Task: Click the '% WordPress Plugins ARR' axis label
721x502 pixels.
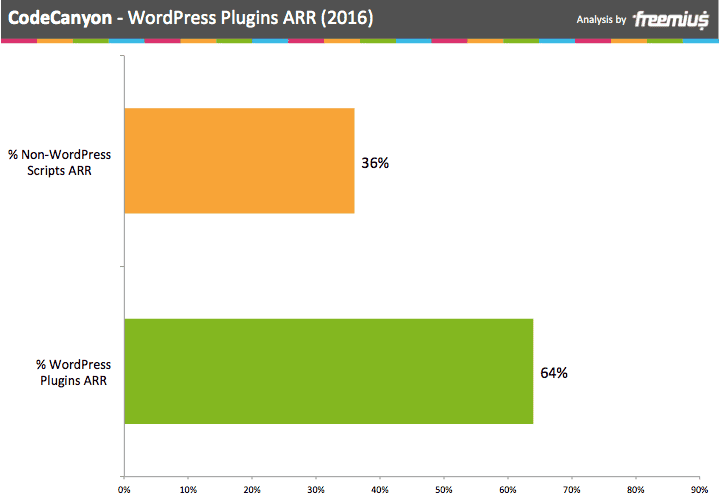Action: click(74, 372)
